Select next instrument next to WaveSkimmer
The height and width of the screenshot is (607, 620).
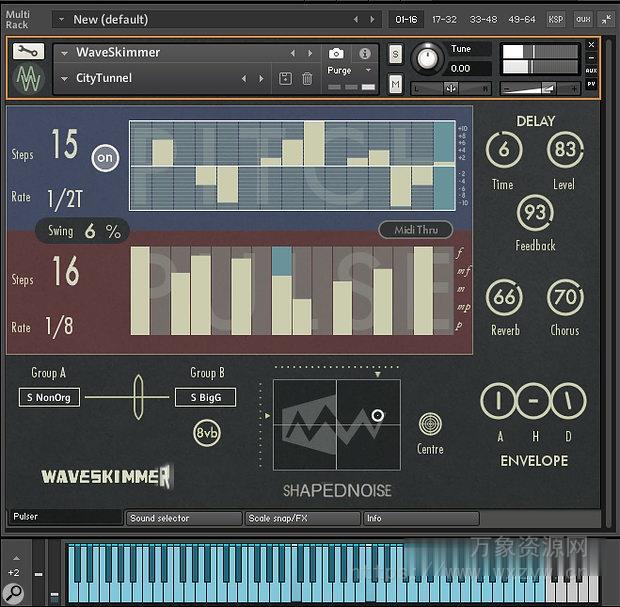click(x=310, y=53)
